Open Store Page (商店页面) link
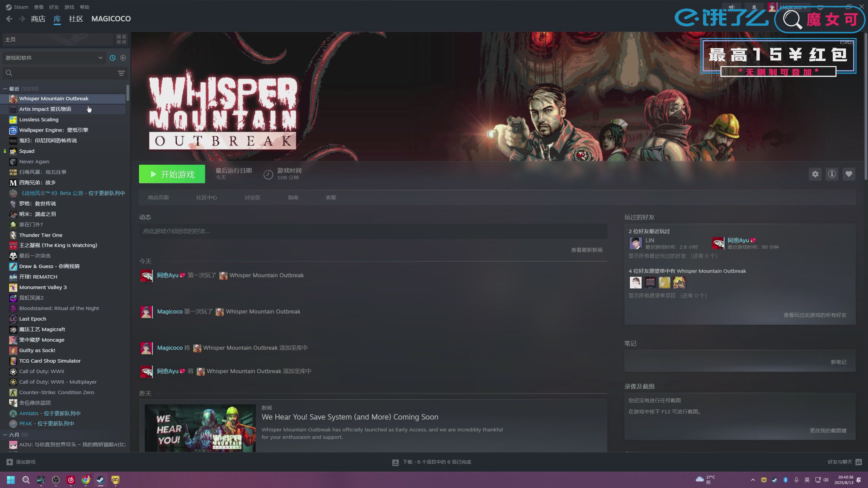This screenshot has height=488, width=868. pos(158,198)
